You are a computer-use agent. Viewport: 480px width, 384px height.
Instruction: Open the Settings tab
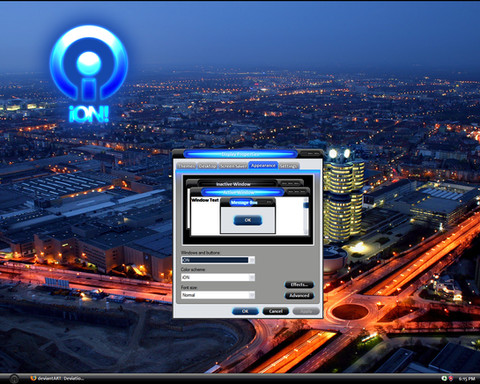(289, 166)
